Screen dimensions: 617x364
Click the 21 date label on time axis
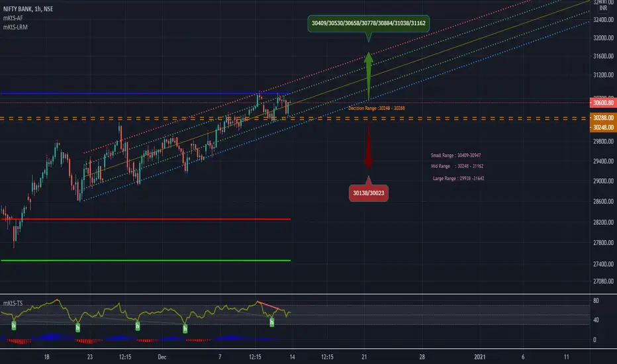[x=364, y=357]
